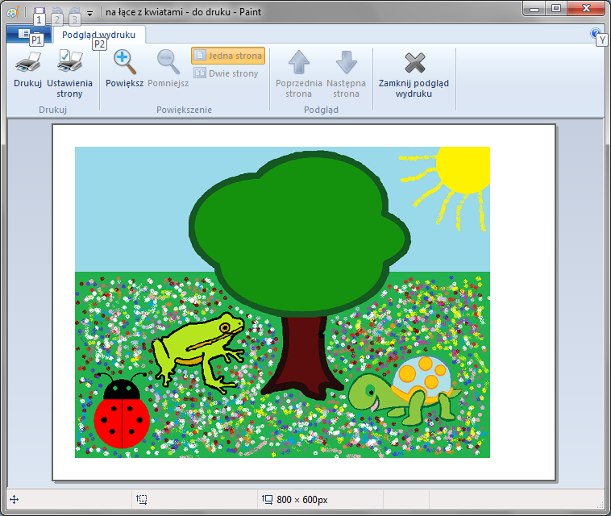Click the print preview page image
The width and height of the screenshot is (611, 516).
tap(304, 302)
